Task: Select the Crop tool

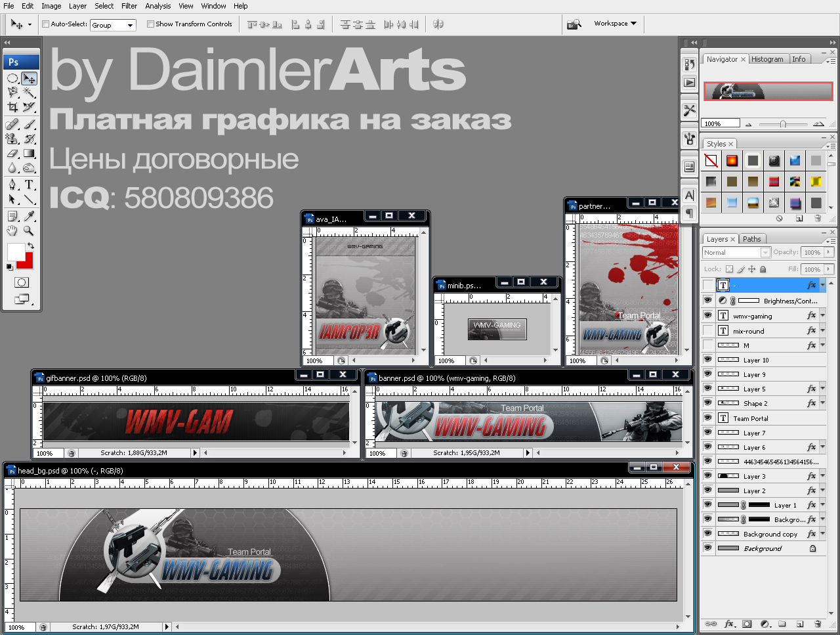Action: click(x=12, y=107)
